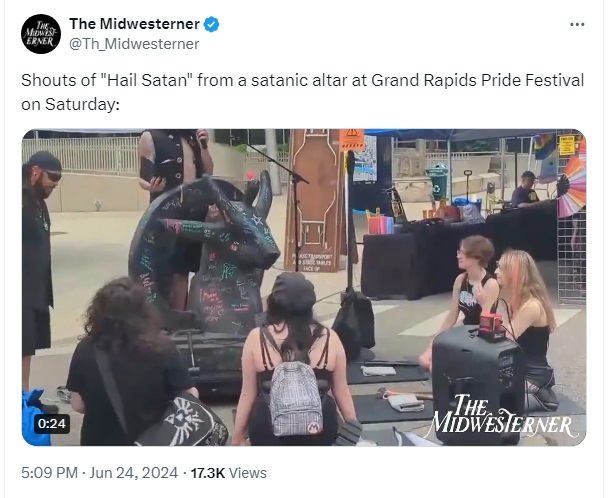Open the three-dot more options menu
Screen dimensions: 610x498
click(577, 25)
